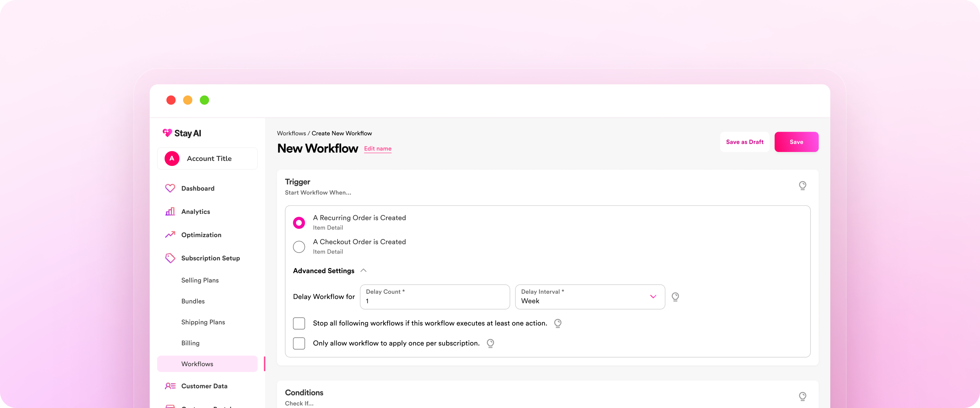Open the Account Title selector
The height and width of the screenshot is (408, 980).
[x=207, y=158]
